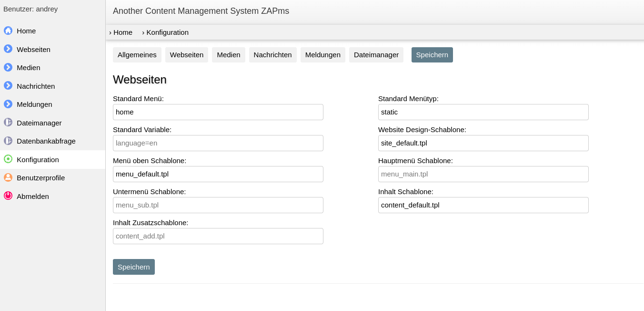Open Nachrichten in the sidebar

(x=52, y=86)
